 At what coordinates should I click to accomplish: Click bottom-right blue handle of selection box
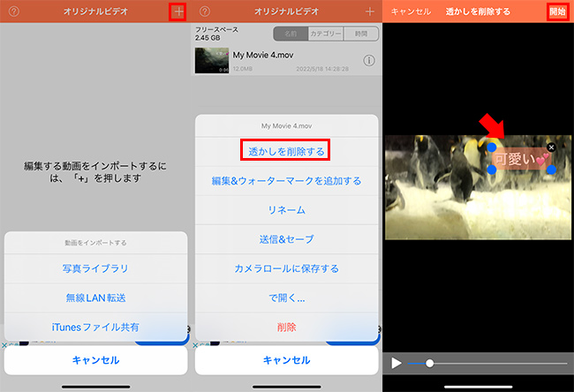coord(551,170)
